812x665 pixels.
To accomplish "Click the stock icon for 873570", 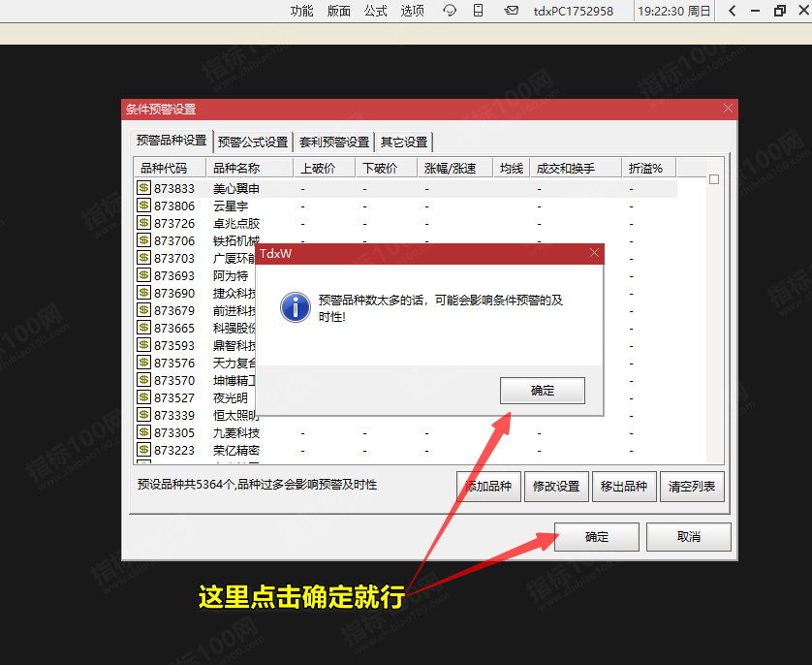I will [x=143, y=380].
